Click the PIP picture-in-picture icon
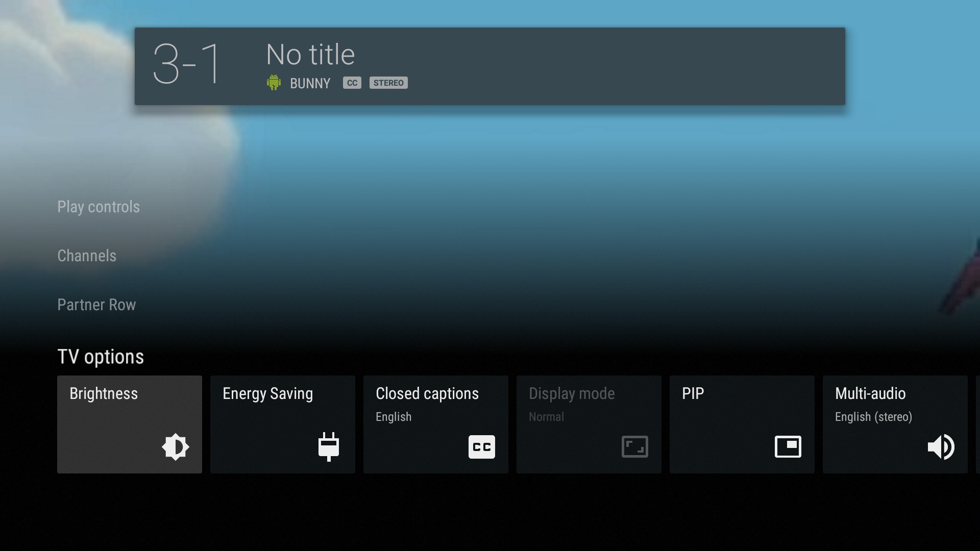Image resolution: width=980 pixels, height=551 pixels. point(788,447)
